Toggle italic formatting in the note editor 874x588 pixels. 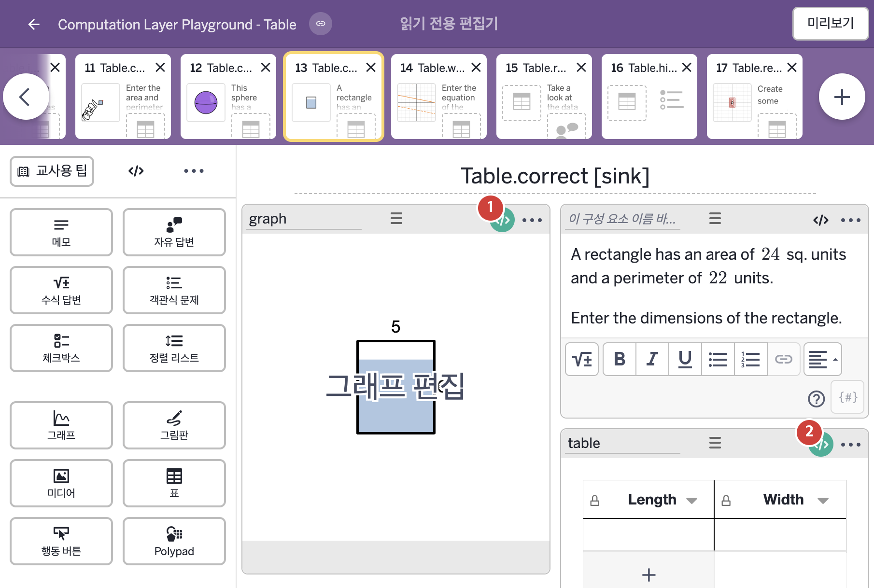click(652, 359)
